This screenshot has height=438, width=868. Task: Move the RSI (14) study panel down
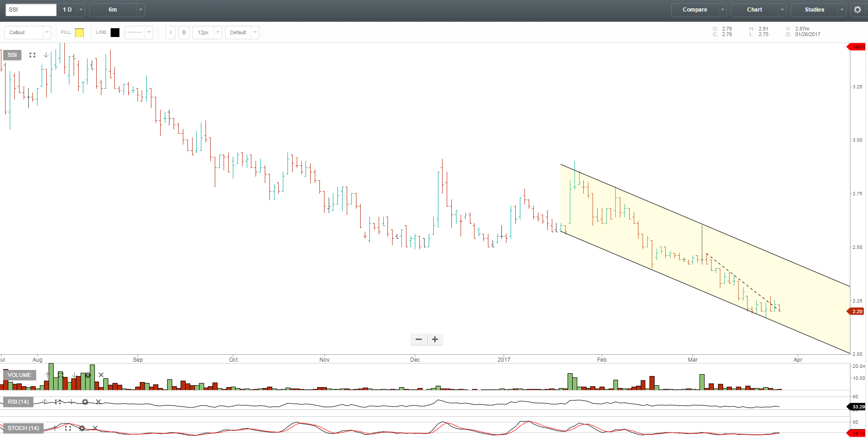[x=71, y=402]
